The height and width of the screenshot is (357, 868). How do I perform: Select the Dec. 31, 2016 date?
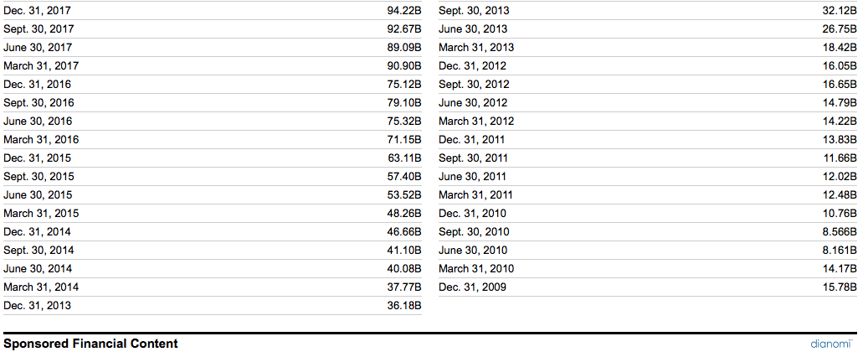(x=37, y=85)
